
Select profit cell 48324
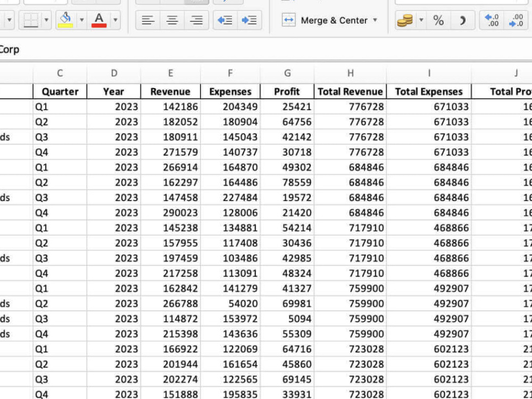tap(287, 273)
